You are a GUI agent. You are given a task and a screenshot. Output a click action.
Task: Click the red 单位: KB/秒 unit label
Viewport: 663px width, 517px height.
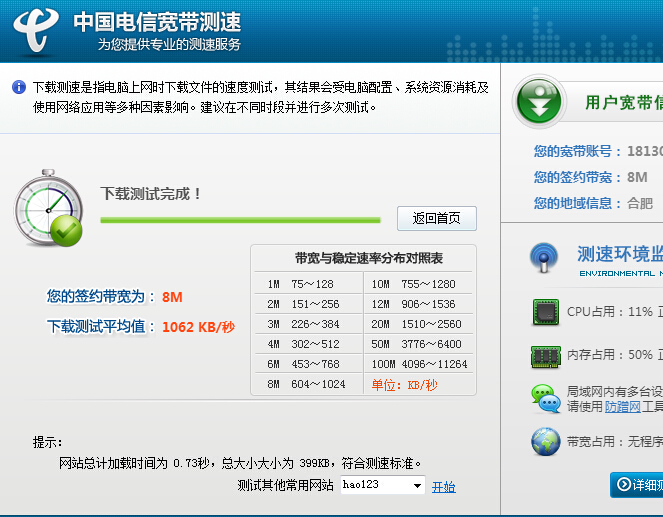coord(404,385)
